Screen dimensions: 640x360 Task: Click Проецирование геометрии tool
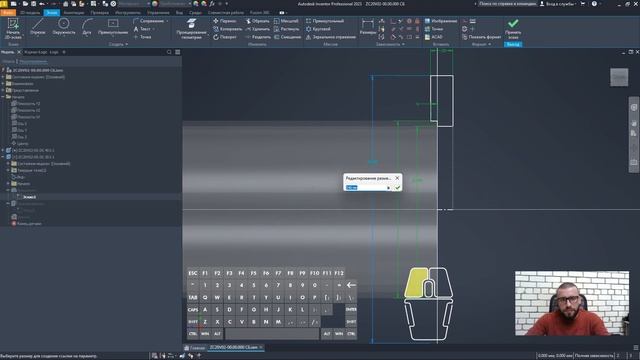(191, 29)
